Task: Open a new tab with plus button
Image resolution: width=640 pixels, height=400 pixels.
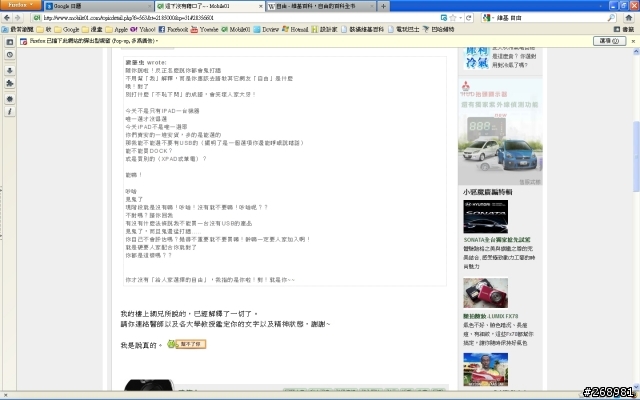Action: pos(383,6)
